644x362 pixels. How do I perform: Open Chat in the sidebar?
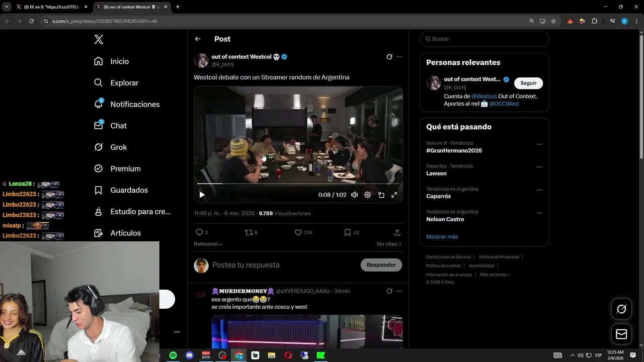tap(110, 126)
